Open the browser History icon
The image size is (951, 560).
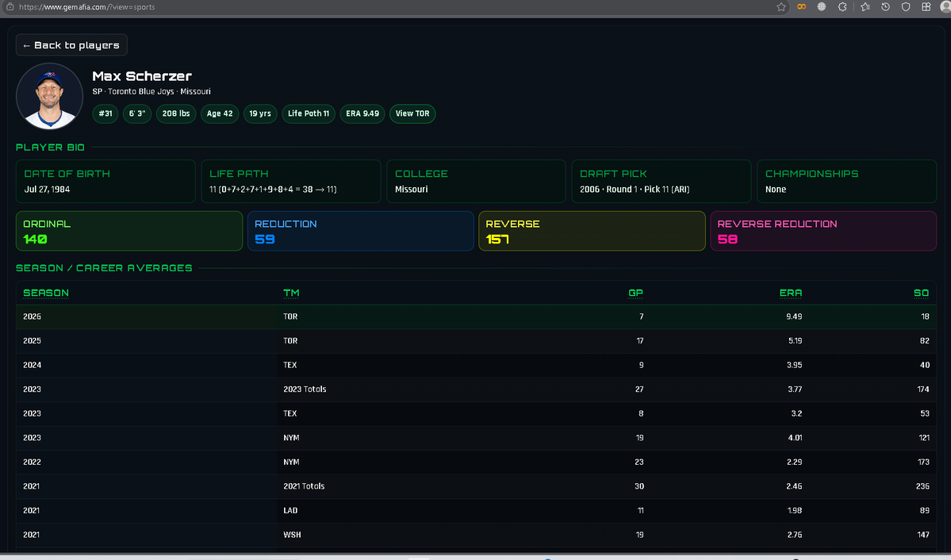click(x=885, y=6)
